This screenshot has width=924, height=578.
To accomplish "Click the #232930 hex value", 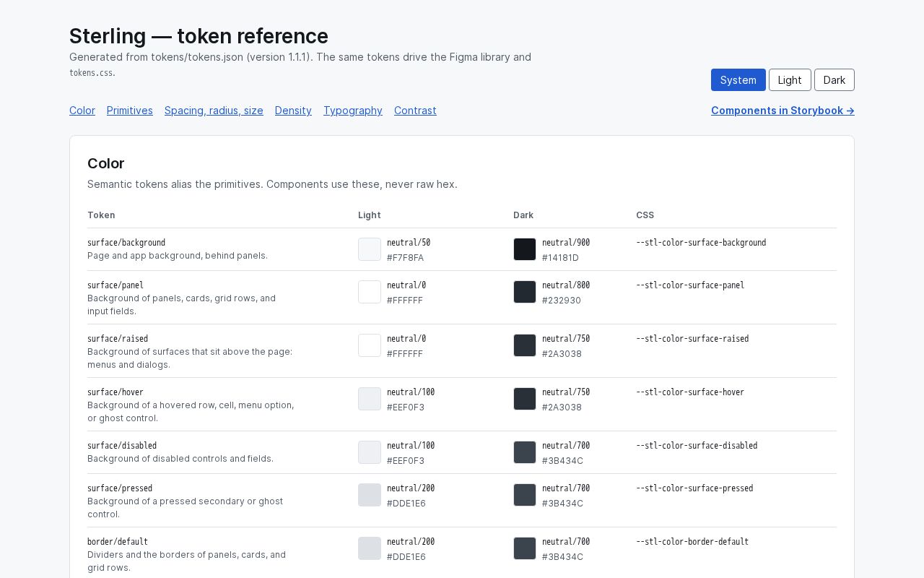I will click(562, 301).
